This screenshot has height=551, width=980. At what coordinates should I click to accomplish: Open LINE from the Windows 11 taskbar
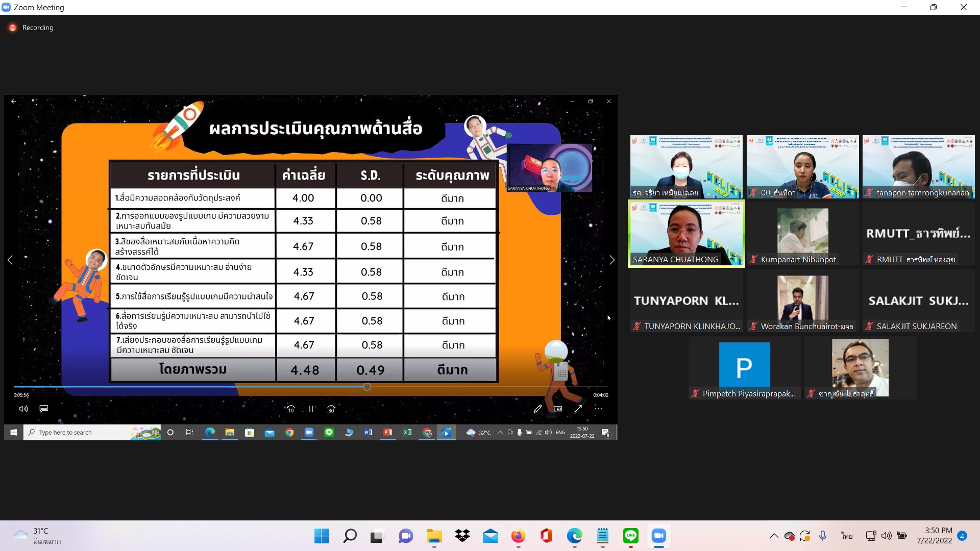631,536
